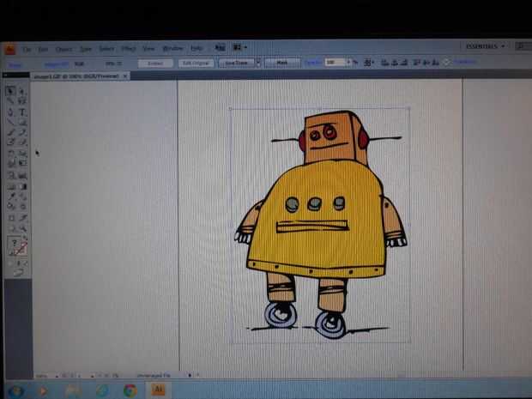Open the Live Trace presets dropdown arrow
This screenshot has height=399, width=532.
pos(258,63)
